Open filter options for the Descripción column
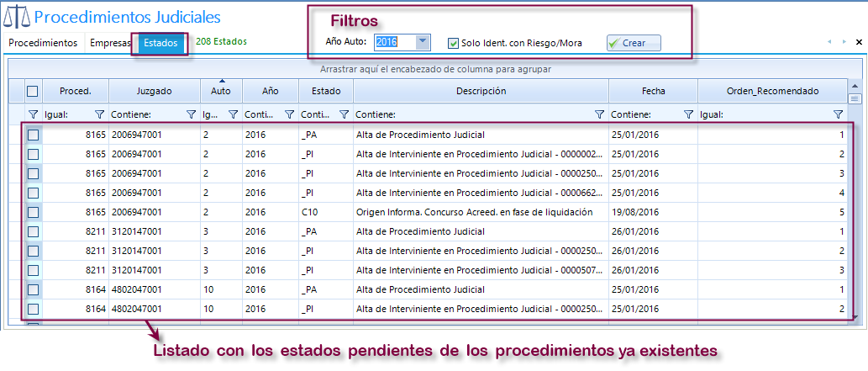 [599, 114]
